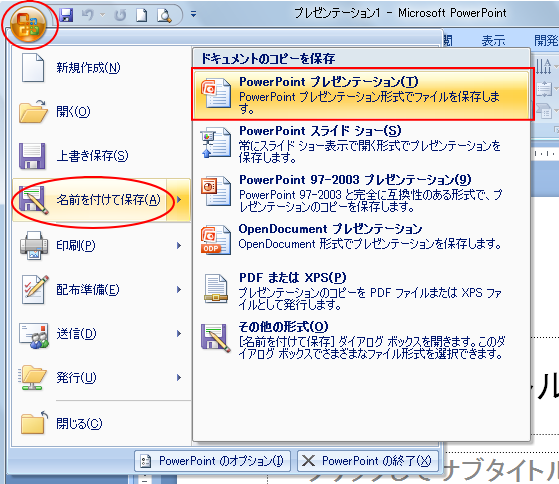Click the slide show file icon
The image size is (559, 484).
(215, 143)
